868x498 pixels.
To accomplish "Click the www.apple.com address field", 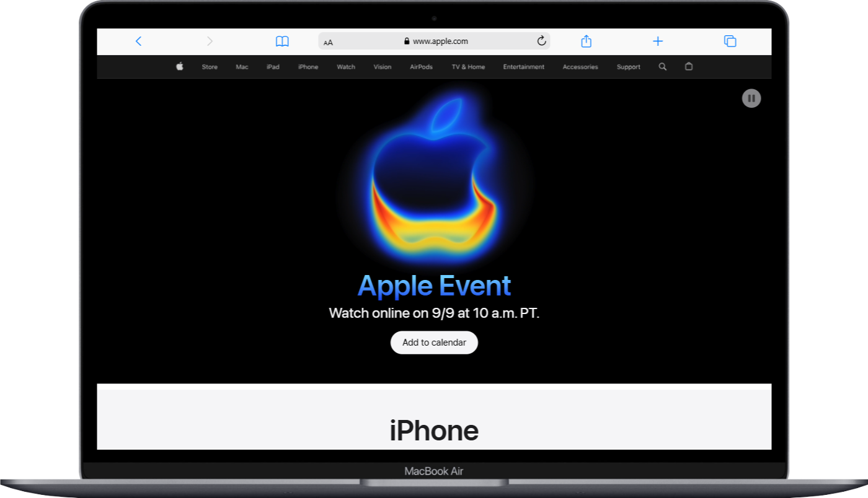I will coord(435,41).
